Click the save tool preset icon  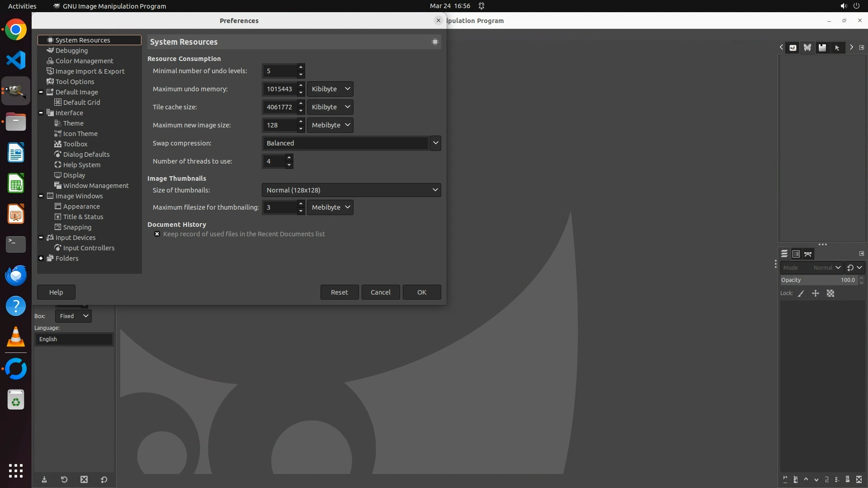coord(44,479)
